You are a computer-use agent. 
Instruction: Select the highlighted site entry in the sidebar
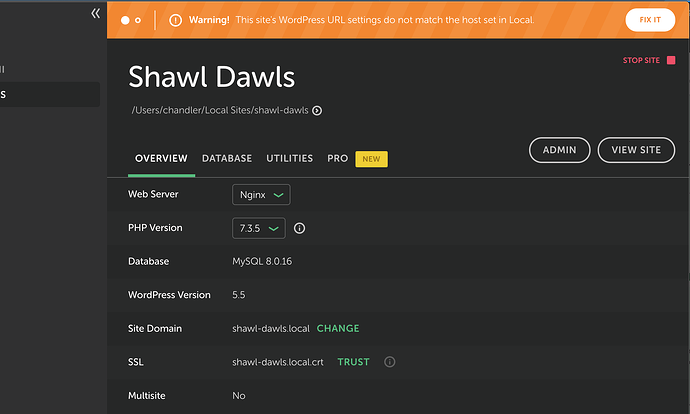pos(50,94)
